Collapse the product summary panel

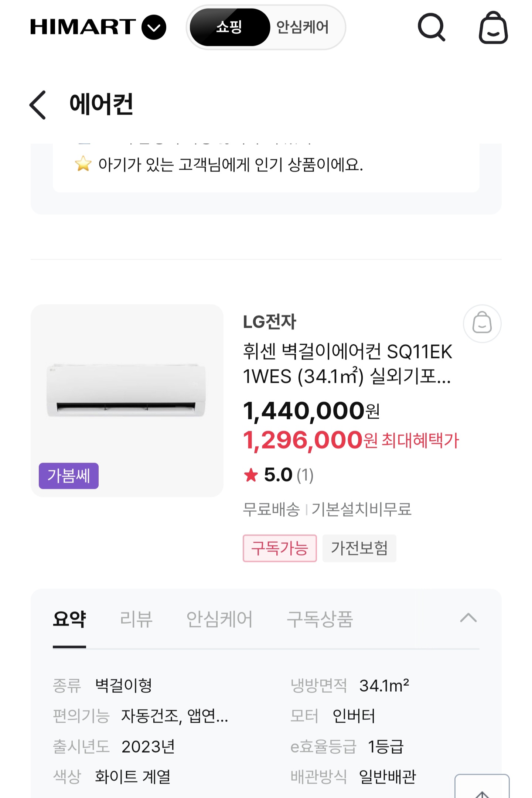(x=468, y=618)
